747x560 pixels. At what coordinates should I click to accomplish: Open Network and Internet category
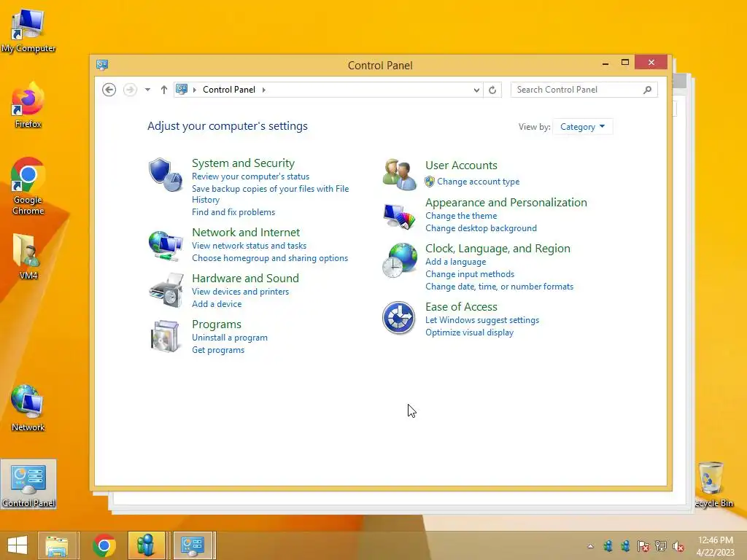point(246,232)
